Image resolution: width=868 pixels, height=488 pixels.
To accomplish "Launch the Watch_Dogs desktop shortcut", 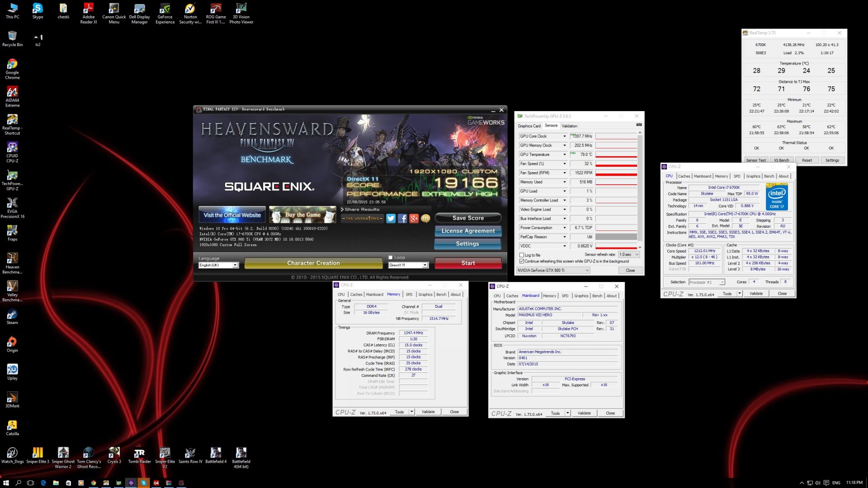I will [12, 455].
